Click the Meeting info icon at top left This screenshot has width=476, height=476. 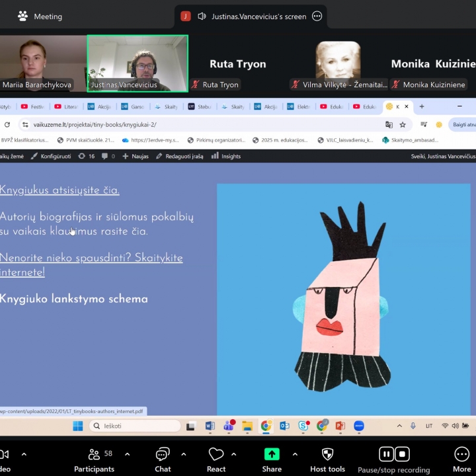[x=23, y=16]
